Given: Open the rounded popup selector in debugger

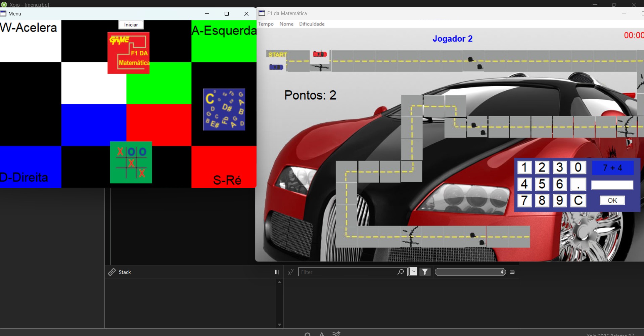Looking at the screenshot, I should [470, 272].
